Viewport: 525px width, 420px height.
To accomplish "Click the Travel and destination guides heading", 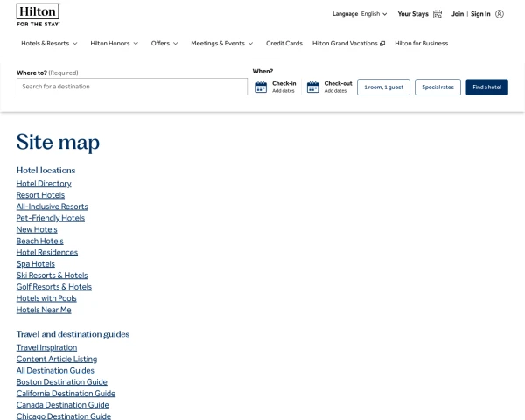I will 73,334.
